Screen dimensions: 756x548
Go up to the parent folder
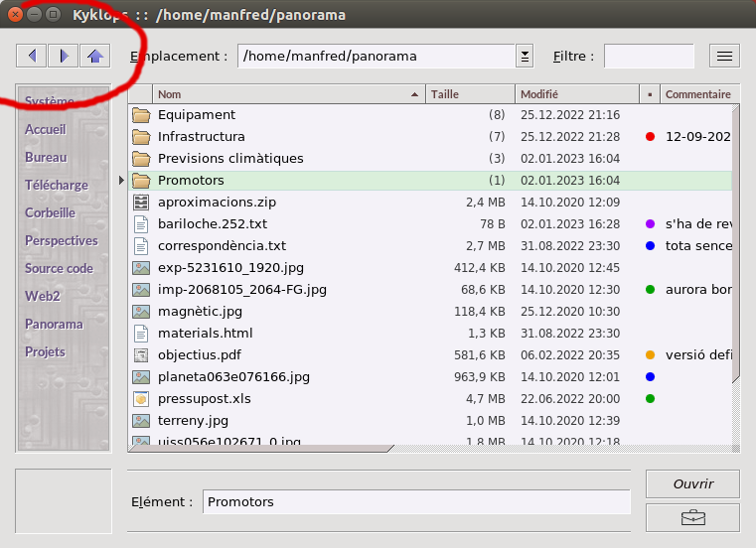(95, 56)
